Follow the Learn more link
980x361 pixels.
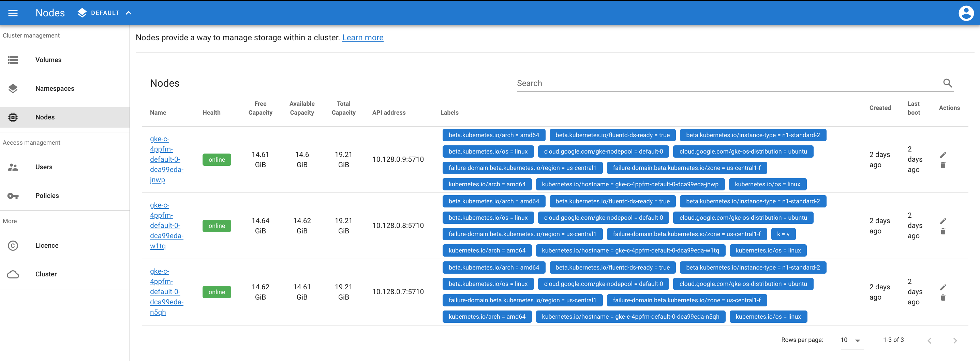click(x=362, y=37)
